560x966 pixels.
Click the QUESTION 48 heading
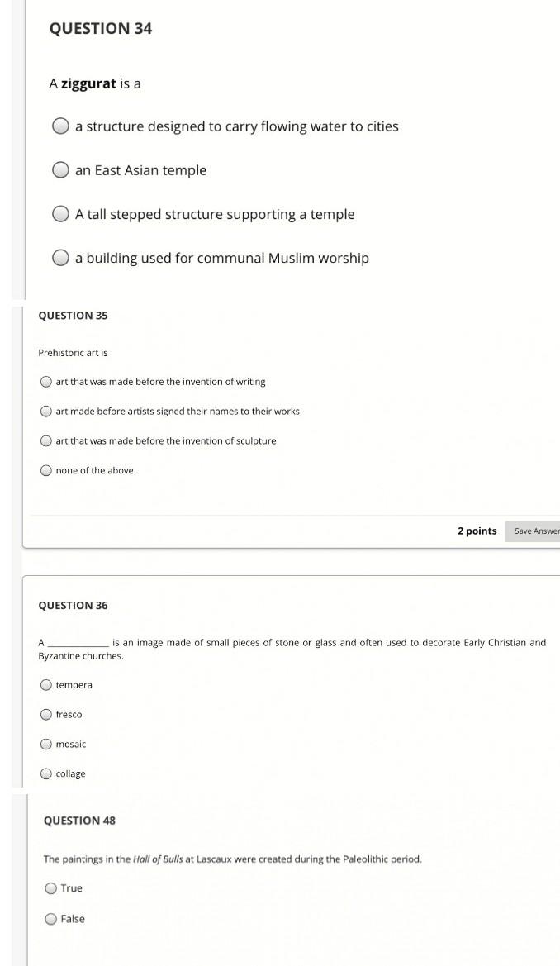point(79,821)
